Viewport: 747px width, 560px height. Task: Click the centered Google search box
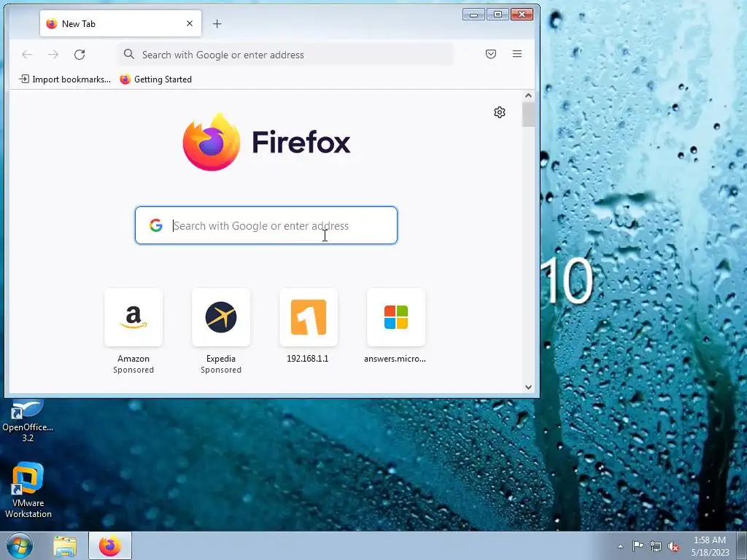click(266, 225)
